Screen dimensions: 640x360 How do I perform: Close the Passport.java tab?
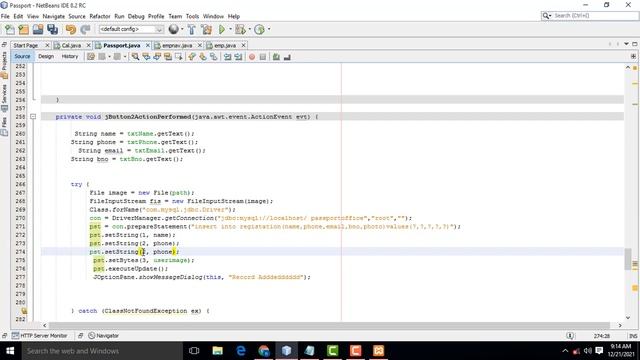coord(148,45)
